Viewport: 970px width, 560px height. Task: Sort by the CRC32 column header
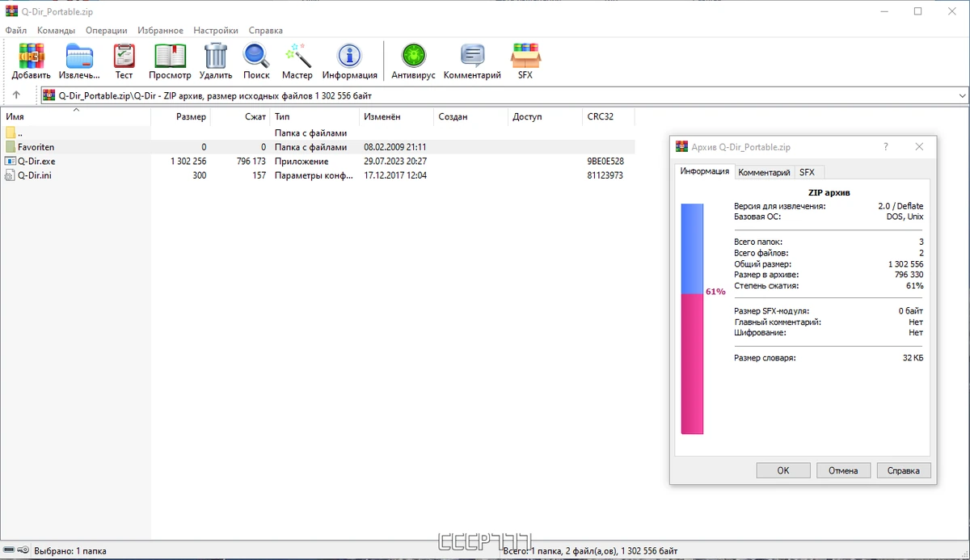(x=609, y=116)
